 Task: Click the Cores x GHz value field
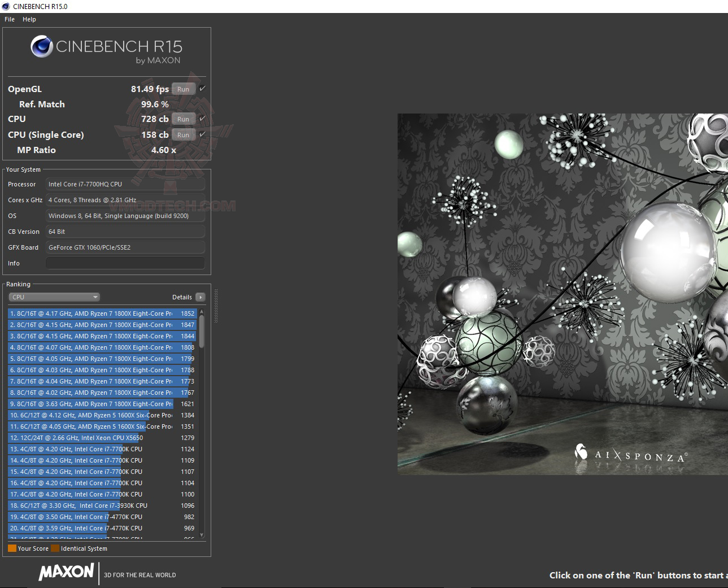coord(125,200)
